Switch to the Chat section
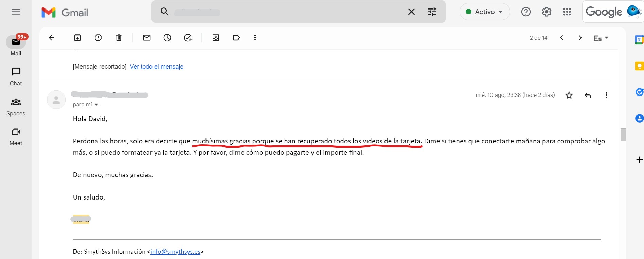644x259 pixels. [16, 76]
